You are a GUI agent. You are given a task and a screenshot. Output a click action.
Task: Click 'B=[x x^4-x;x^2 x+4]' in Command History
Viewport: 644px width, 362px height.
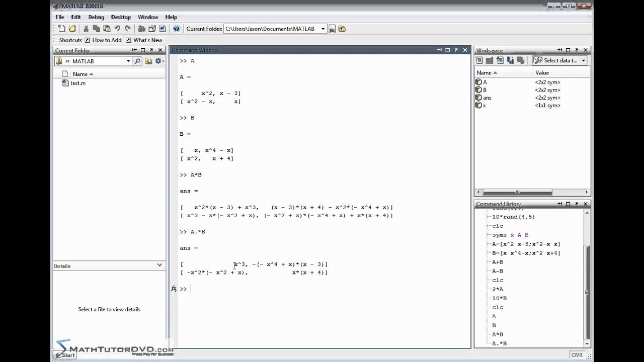[x=526, y=253]
